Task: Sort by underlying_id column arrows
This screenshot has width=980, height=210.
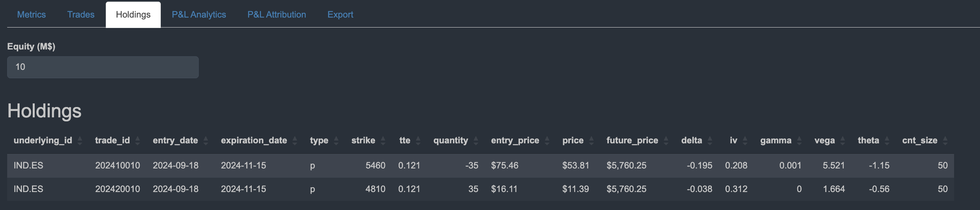Action: [80, 141]
